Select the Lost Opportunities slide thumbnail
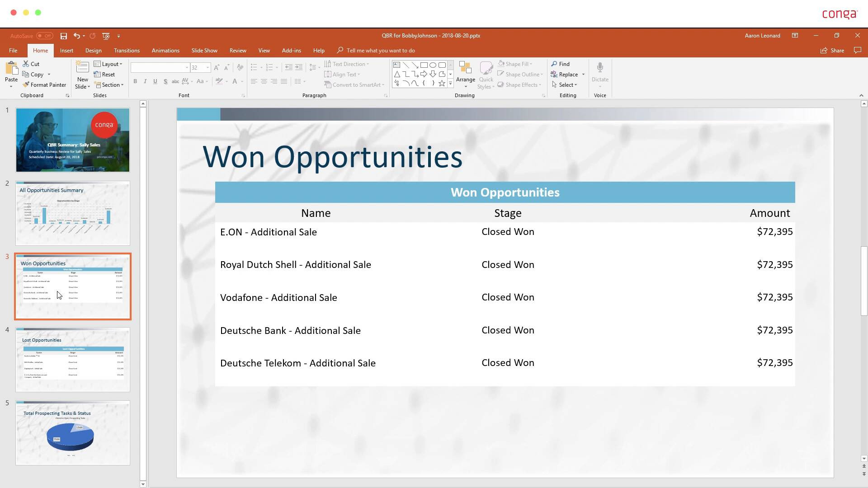868x488 pixels. [73, 360]
